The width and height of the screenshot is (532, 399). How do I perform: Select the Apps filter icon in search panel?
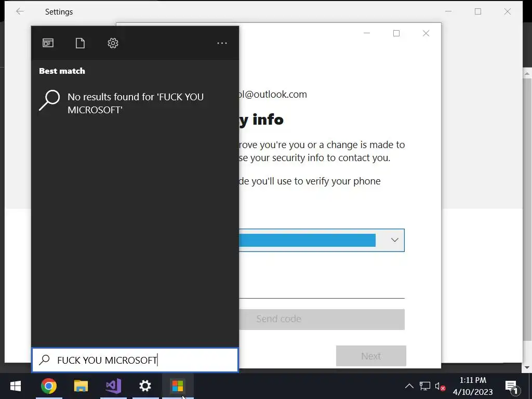click(x=48, y=43)
